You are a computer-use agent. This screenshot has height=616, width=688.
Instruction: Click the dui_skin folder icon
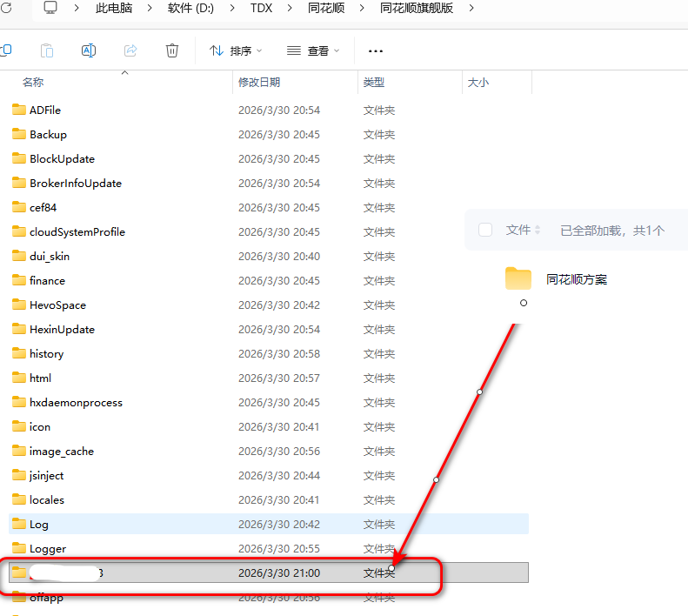coord(19,256)
